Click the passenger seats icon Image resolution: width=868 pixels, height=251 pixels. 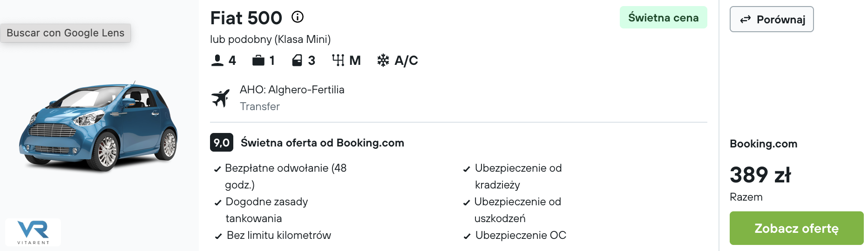point(217,60)
